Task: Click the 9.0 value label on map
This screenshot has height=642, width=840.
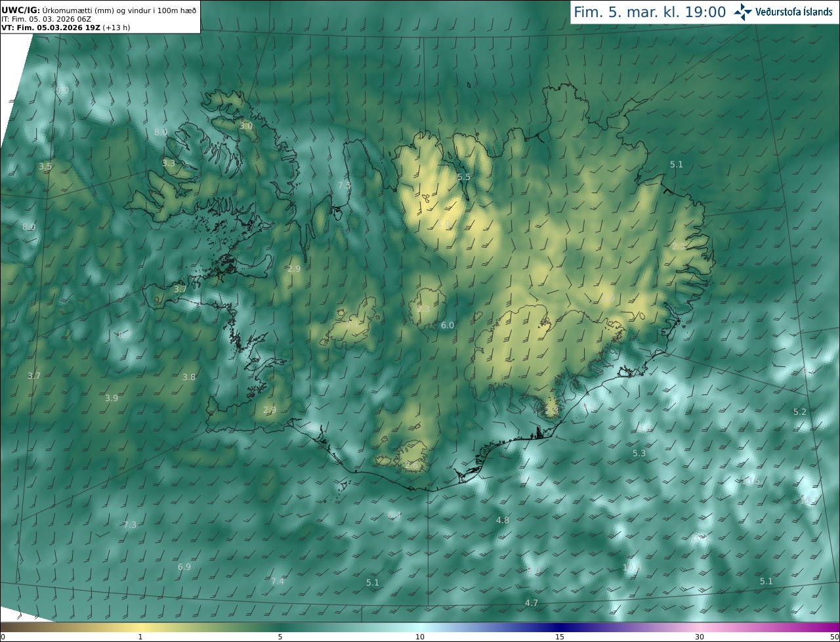Action: click(62, 90)
